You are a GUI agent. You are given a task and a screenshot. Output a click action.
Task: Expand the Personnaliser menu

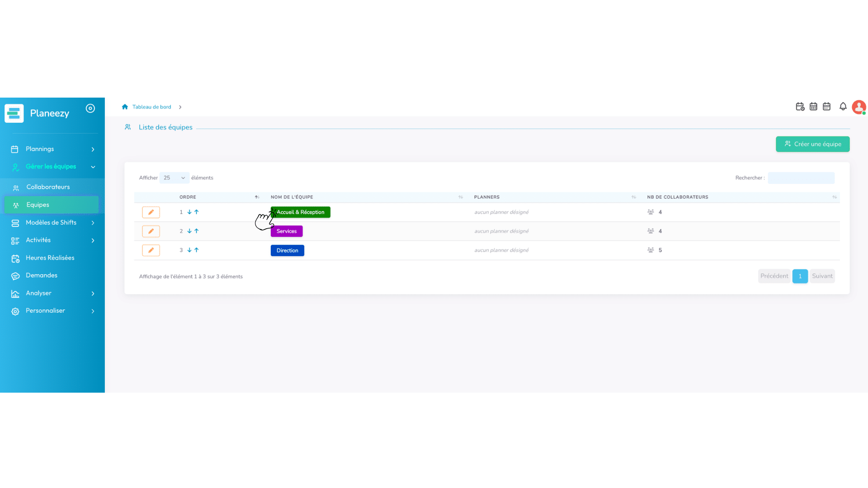(52, 311)
